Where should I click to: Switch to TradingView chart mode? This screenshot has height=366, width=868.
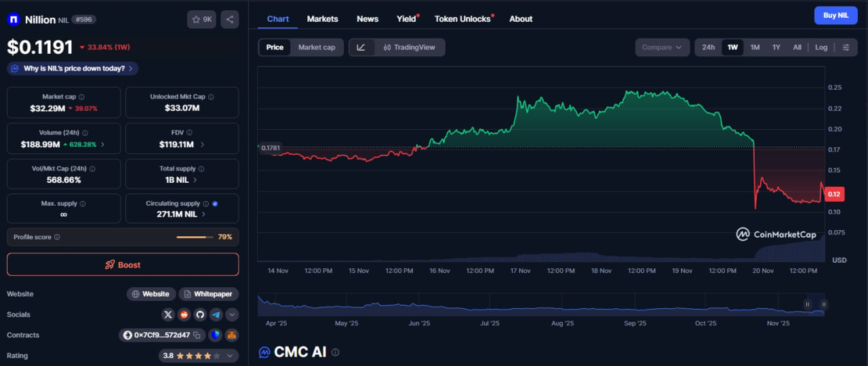409,48
